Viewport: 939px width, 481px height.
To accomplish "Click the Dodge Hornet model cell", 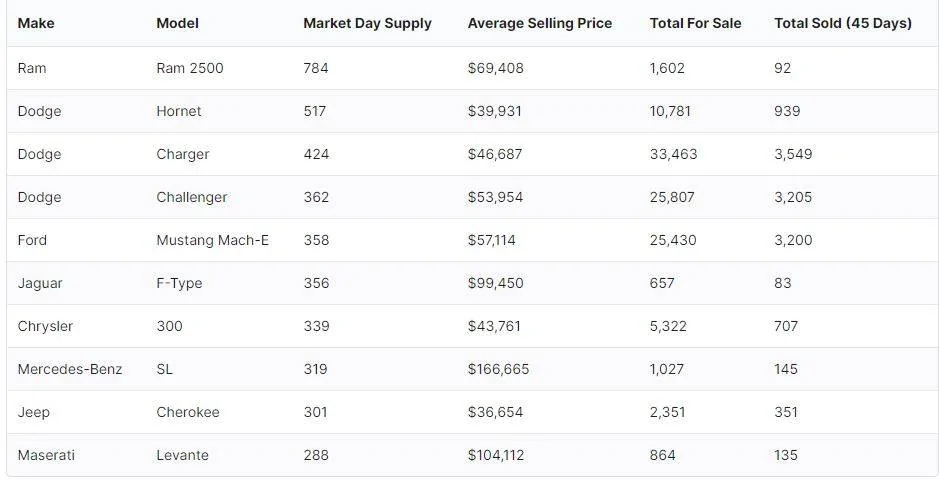I will (179, 111).
